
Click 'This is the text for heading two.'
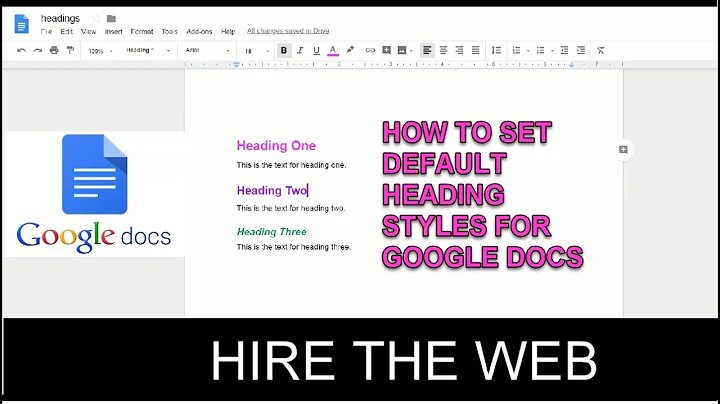[291, 208]
